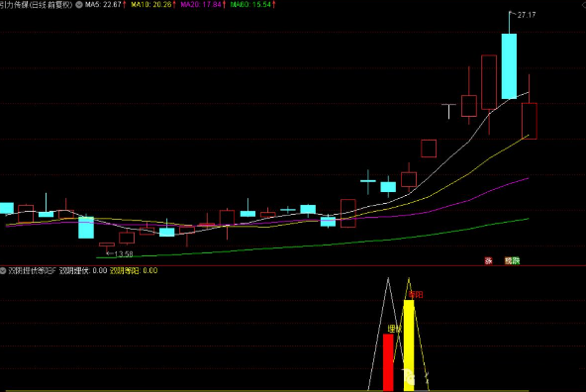Click the yellow signal bar in indicator

(409, 345)
